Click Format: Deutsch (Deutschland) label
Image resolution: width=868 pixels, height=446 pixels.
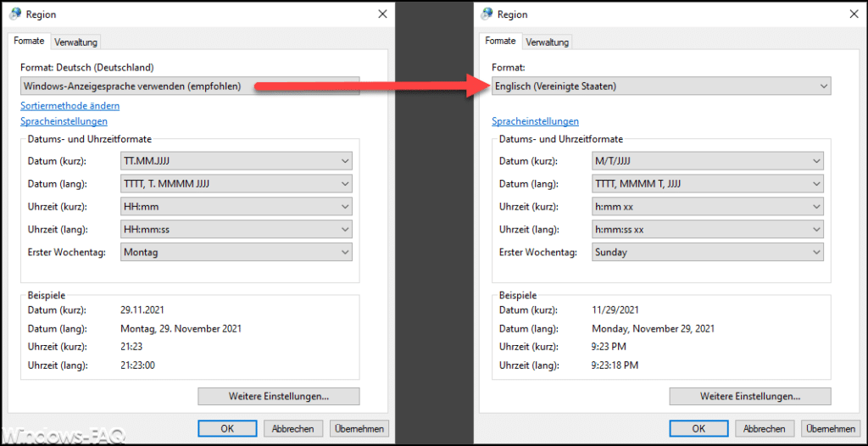point(87,67)
